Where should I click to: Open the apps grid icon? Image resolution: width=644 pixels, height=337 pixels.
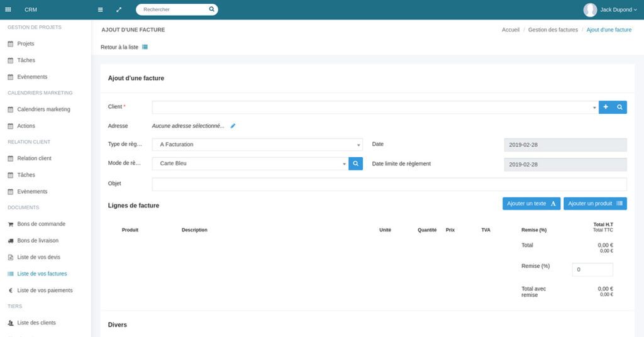8,9
